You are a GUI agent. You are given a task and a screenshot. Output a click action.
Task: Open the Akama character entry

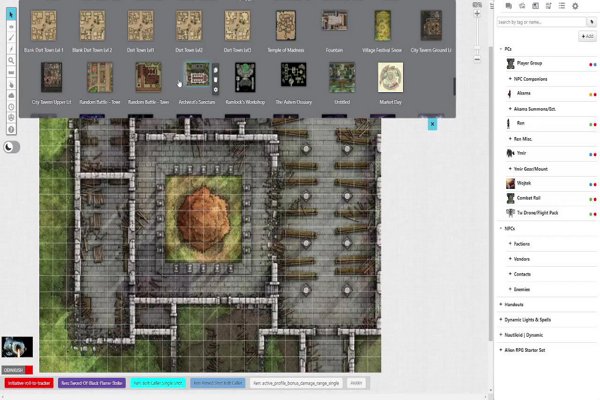point(550,93)
